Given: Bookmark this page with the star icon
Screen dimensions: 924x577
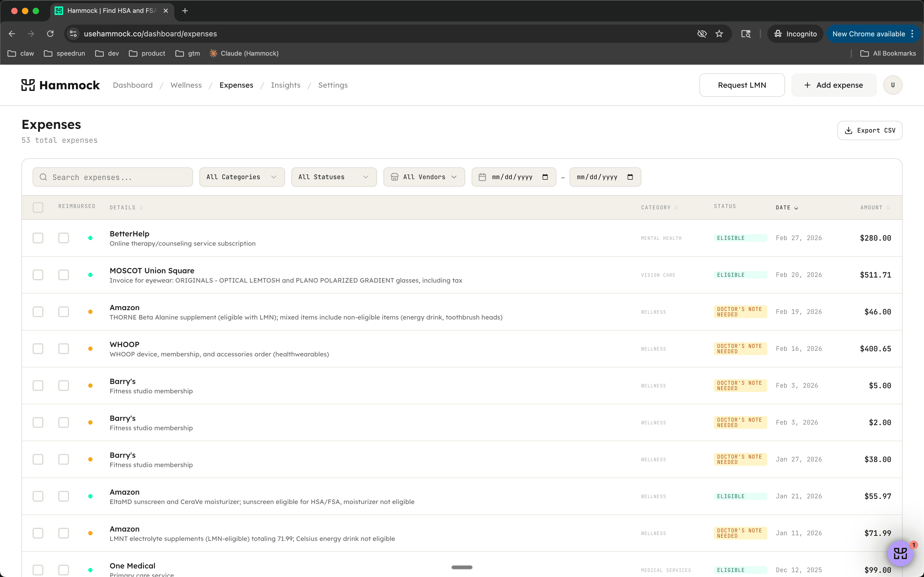Looking at the screenshot, I should (719, 34).
